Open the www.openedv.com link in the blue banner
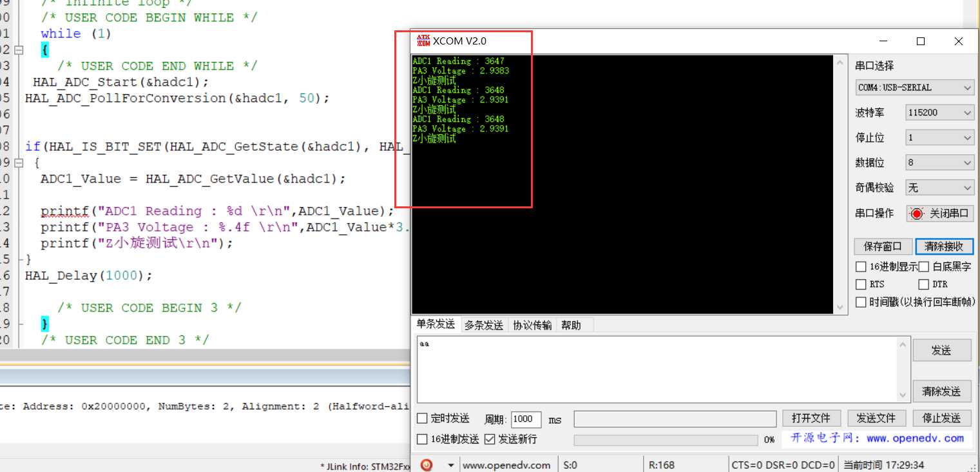980x472 pixels. (915, 438)
